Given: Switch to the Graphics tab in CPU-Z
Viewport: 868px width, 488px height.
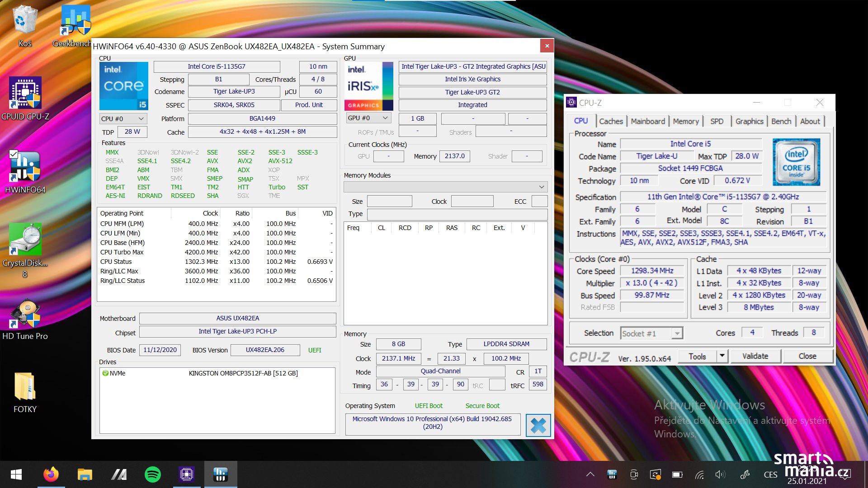Looking at the screenshot, I should (x=749, y=121).
